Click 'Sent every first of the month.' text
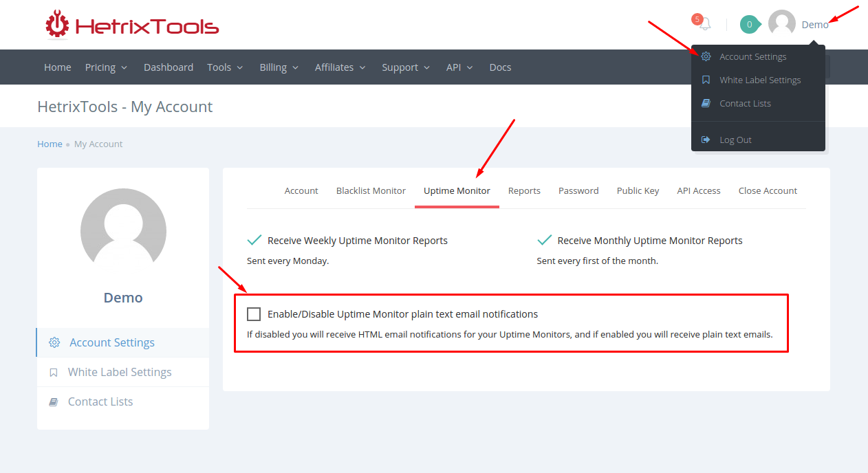Viewport: 868px width, 473px height. tap(597, 261)
